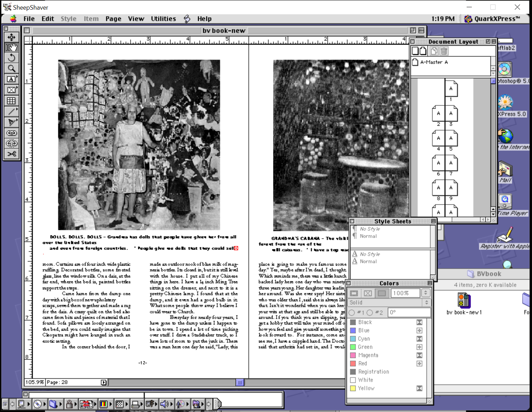Image resolution: width=532 pixels, height=412 pixels.
Task: Apply the Normal character style sheet
Action: 368,261
